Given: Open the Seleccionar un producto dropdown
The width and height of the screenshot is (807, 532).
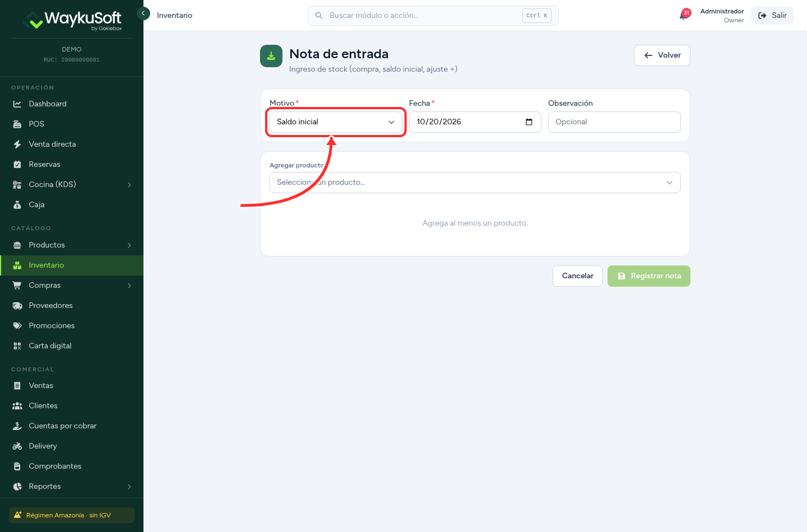Looking at the screenshot, I should [475, 183].
